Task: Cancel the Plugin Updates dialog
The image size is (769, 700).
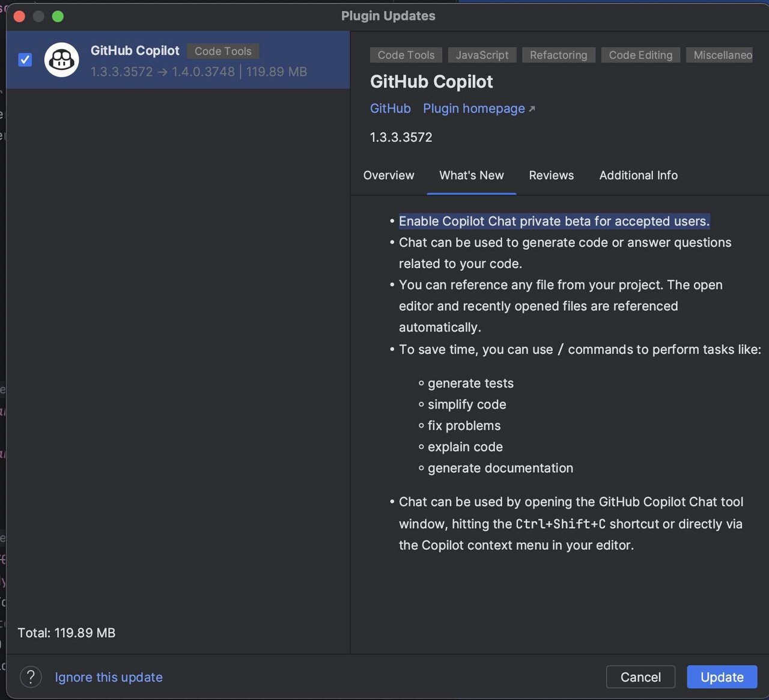Action: [x=640, y=677]
